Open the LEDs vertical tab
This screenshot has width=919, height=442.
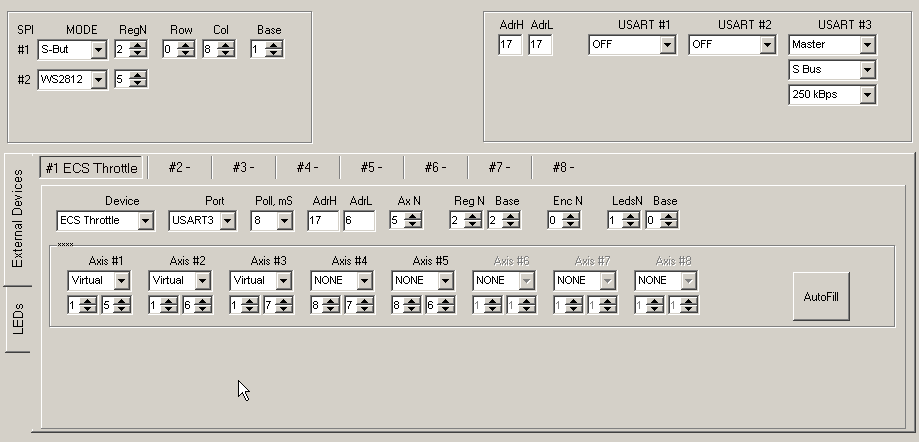coord(18,319)
